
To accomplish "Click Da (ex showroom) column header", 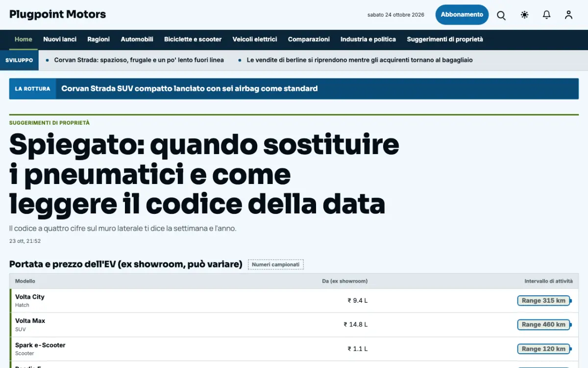I will 345,281.
